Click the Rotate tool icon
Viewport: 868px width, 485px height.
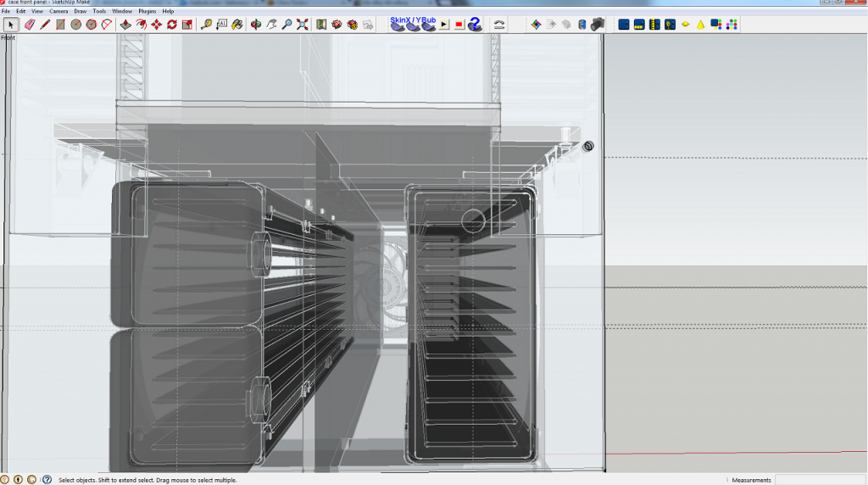(x=172, y=25)
